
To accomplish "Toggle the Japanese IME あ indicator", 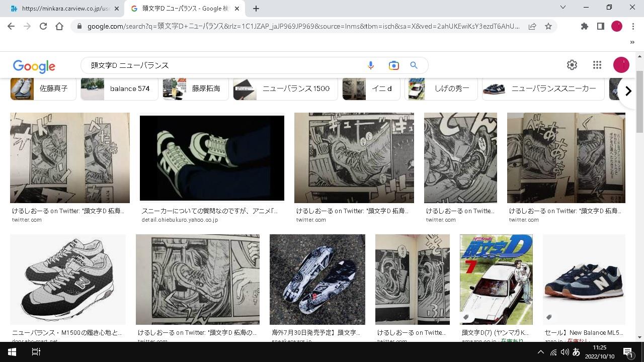I will click(577, 352).
